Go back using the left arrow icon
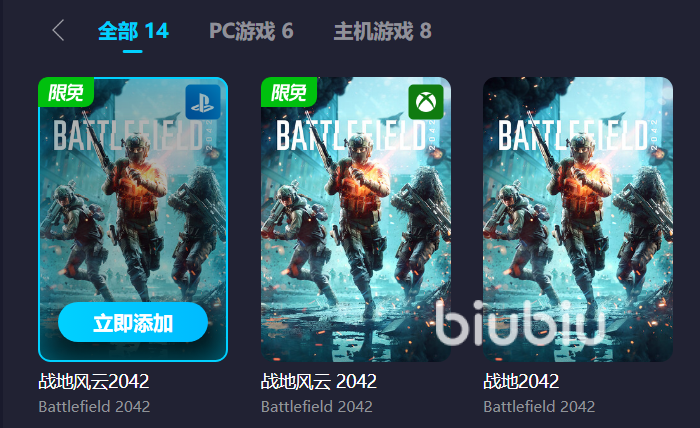 pos(58,30)
